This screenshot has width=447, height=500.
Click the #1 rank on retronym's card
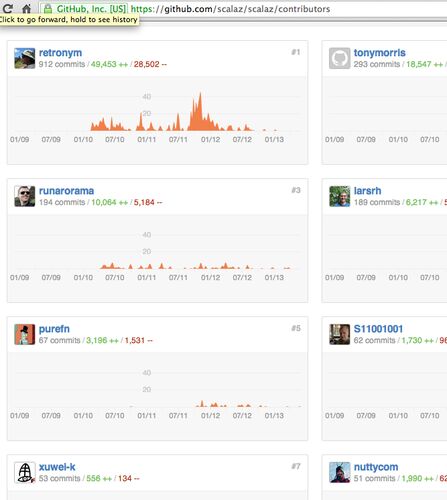(x=296, y=52)
